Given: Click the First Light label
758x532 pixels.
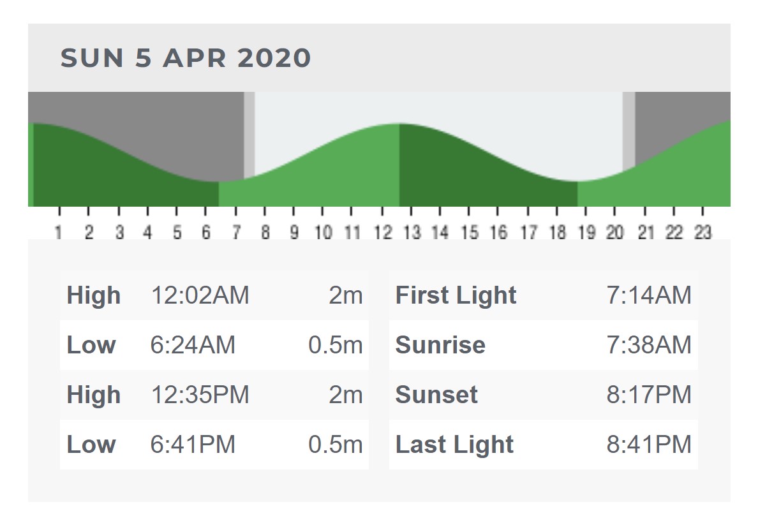Looking at the screenshot, I should [456, 295].
